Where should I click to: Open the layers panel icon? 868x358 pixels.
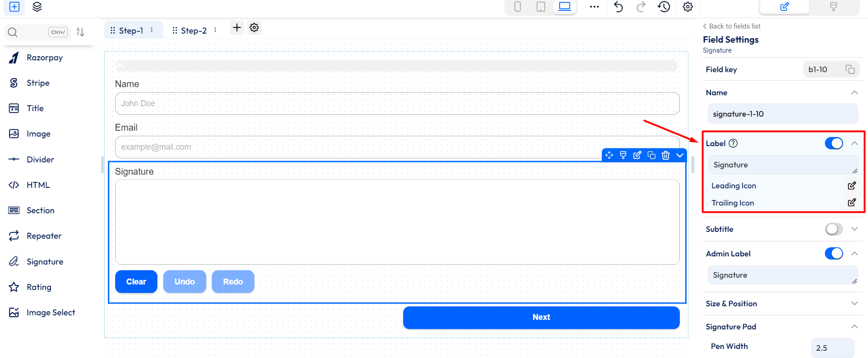click(x=37, y=7)
